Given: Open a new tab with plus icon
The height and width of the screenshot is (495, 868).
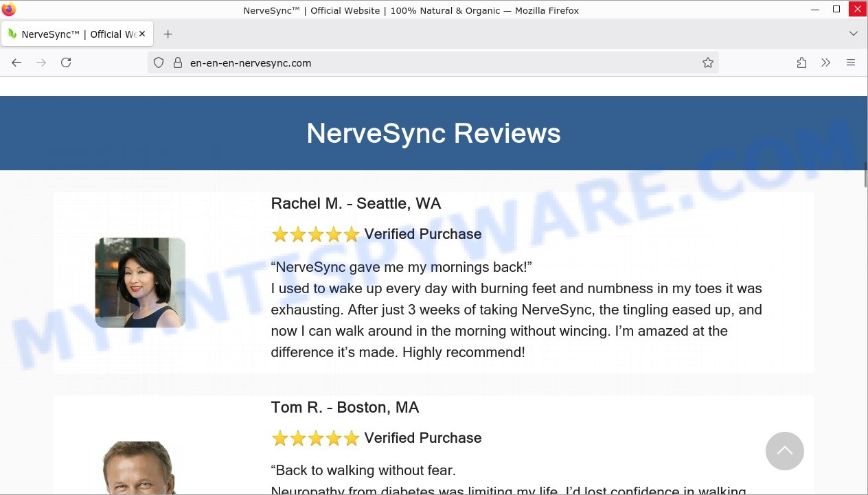Looking at the screenshot, I should point(168,34).
